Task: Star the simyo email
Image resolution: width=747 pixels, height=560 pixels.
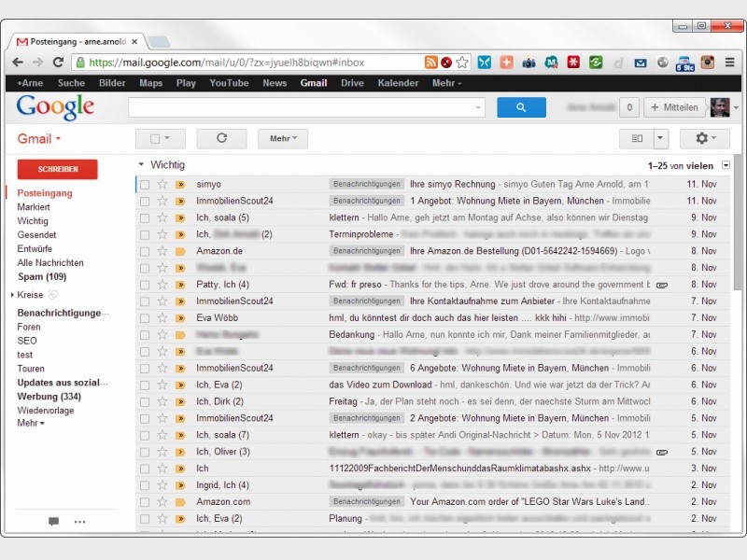Action: [162, 184]
